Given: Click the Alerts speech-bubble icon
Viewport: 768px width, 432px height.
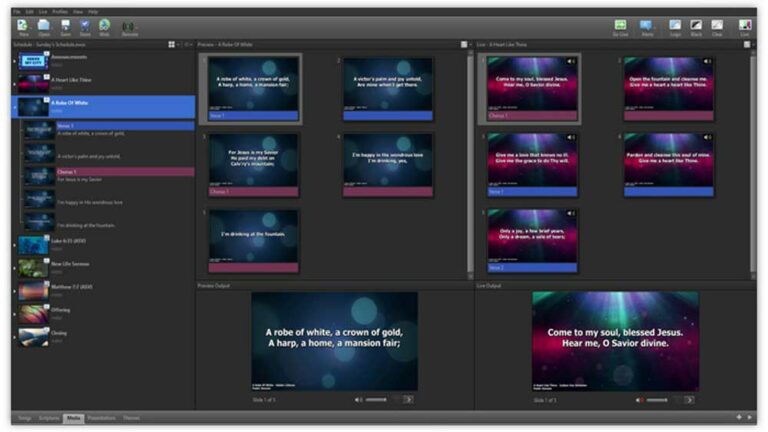Looking at the screenshot, I should click(647, 25).
